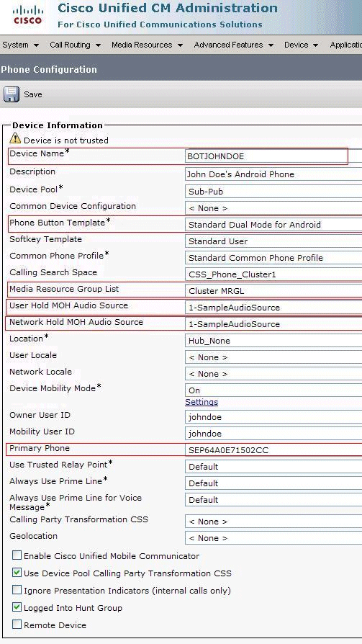Open the Primary Phone dropdown
The width and height of the screenshot is (362, 644).
point(273,450)
